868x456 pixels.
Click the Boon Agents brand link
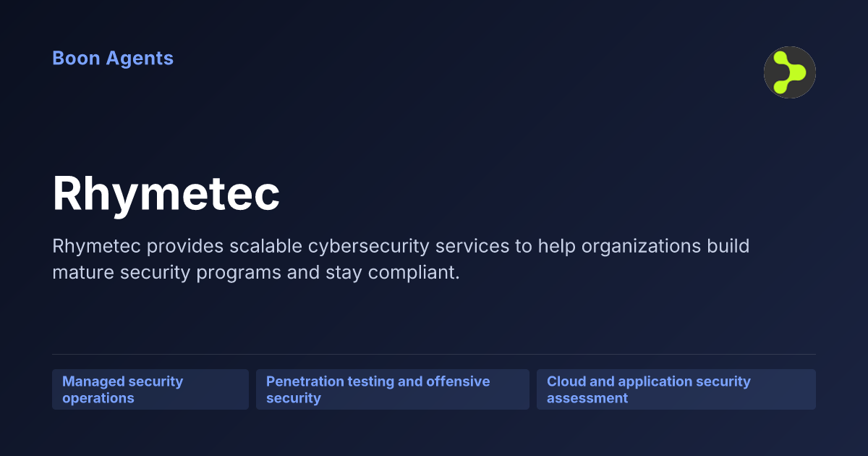point(113,59)
